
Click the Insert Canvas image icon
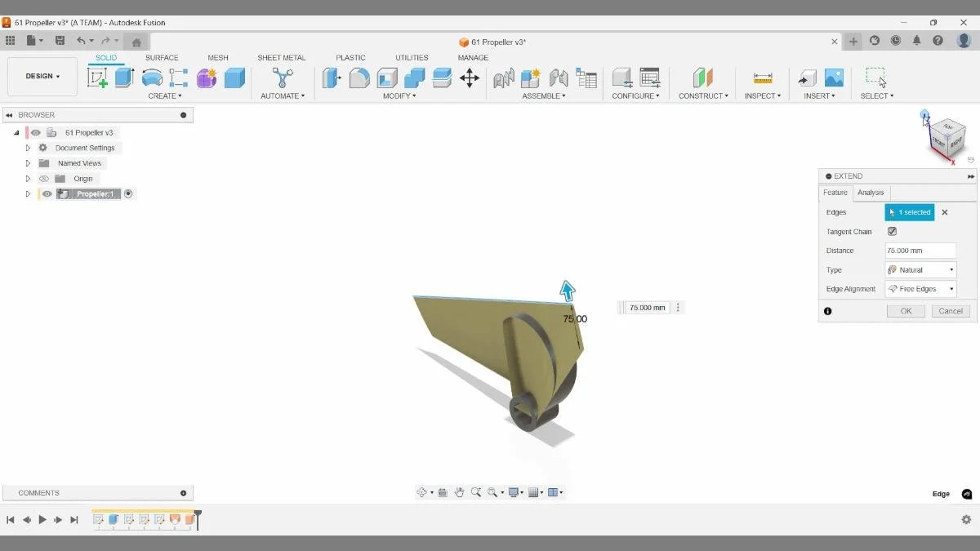coord(834,78)
